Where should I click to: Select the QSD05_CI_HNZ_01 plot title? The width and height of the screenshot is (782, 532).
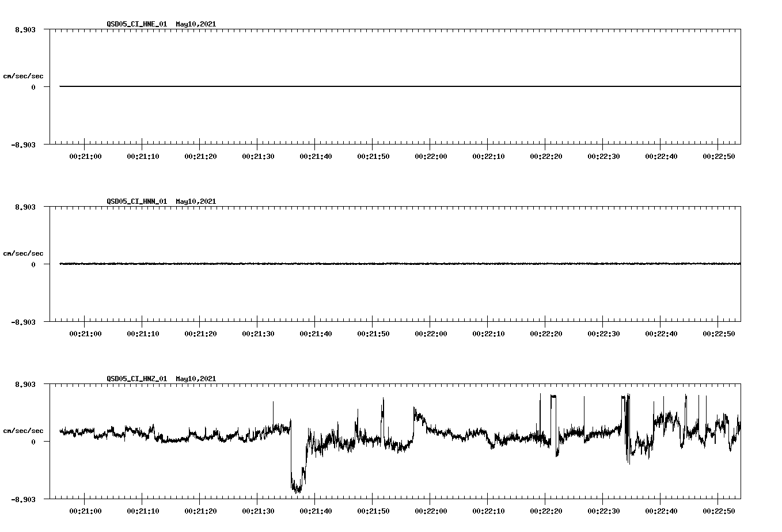point(161,379)
